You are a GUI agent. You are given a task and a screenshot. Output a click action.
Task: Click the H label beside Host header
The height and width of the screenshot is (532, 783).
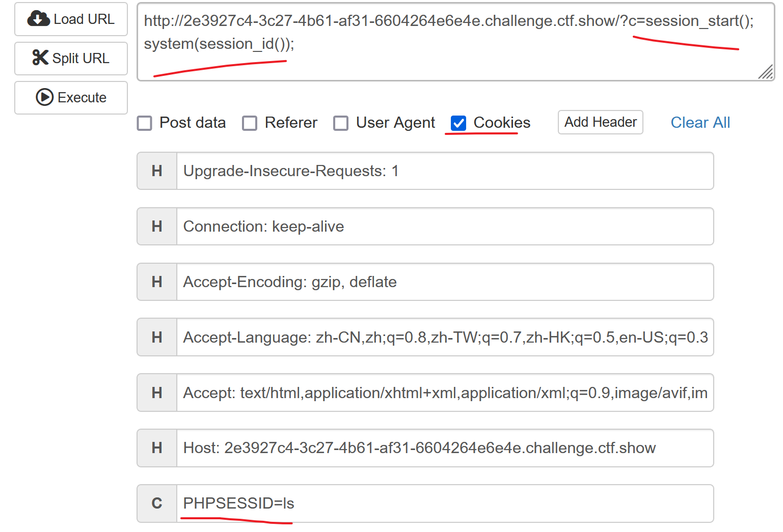[157, 448]
